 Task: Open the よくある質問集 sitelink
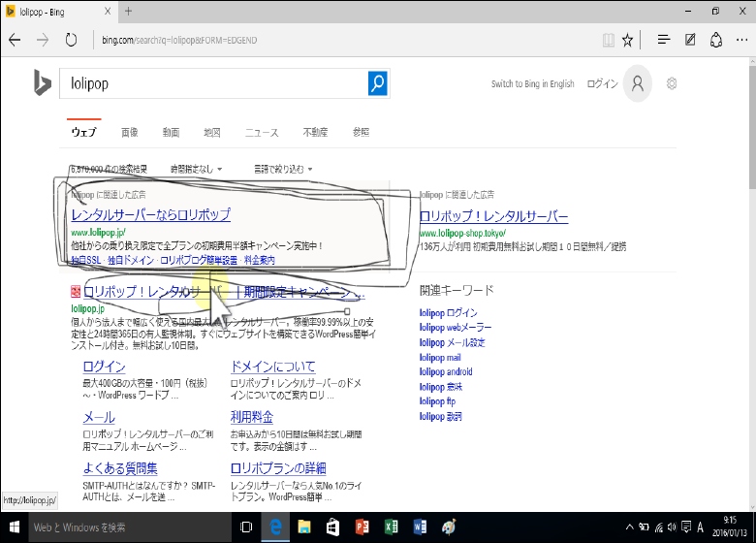[x=120, y=467]
